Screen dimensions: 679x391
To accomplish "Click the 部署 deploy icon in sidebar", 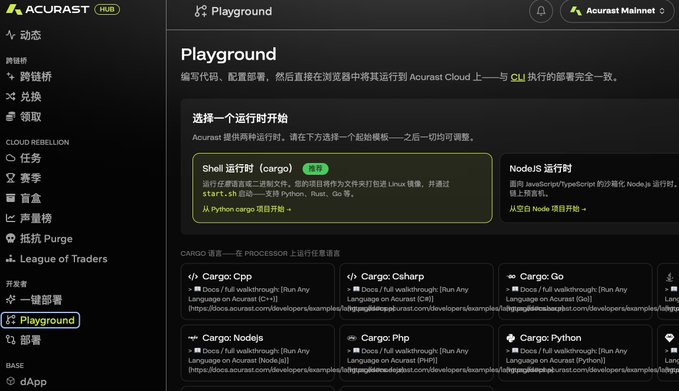I will pyautogui.click(x=11, y=340).
